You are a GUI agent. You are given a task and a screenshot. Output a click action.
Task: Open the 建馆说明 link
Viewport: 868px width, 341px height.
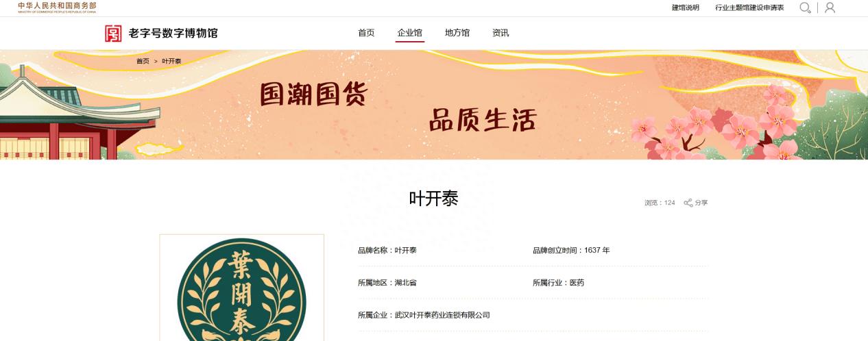pos(685,8)
